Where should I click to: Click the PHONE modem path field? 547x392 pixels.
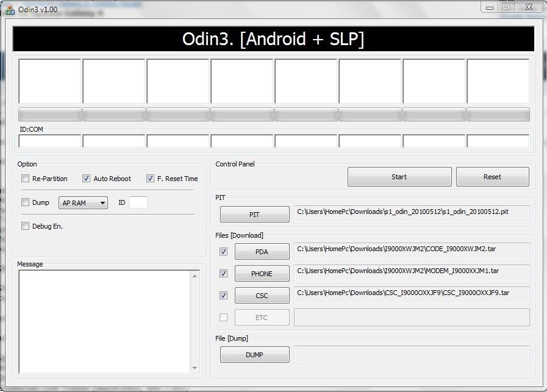coord(412,273)
